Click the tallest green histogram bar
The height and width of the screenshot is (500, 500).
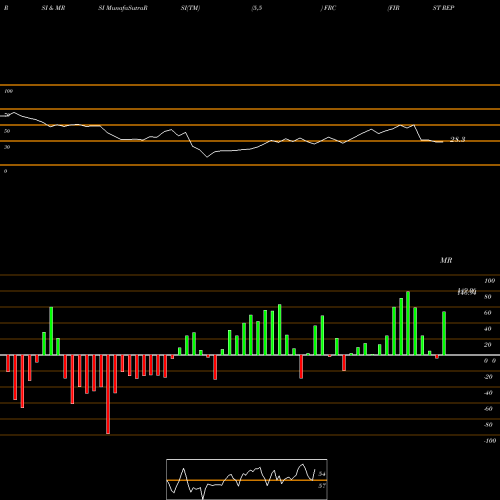[408, 323]
